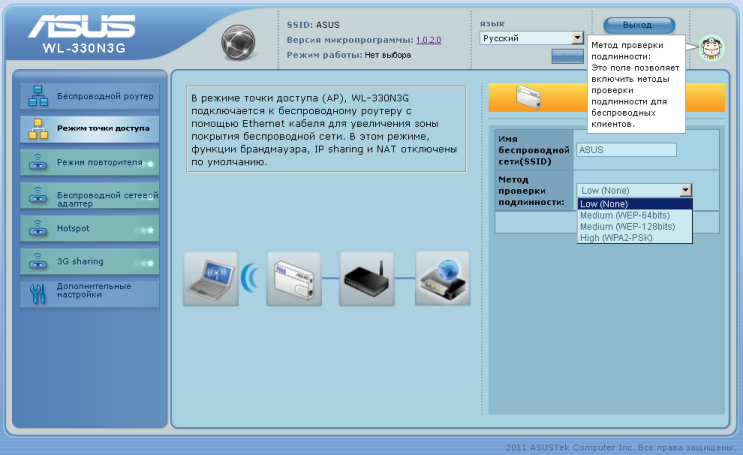
Task: Click the Repeater mode router icon
Action: pos(38,162)
